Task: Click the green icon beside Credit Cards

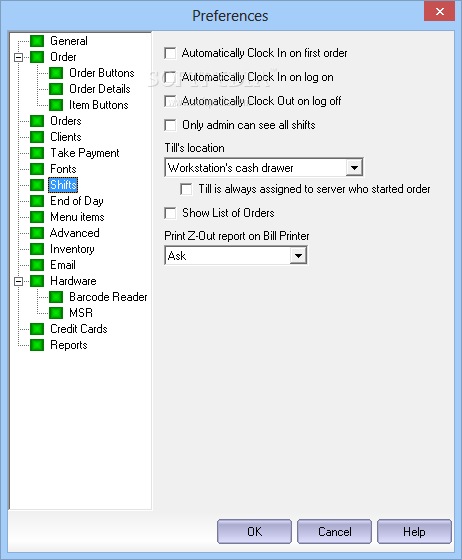Action: [37, 329]
